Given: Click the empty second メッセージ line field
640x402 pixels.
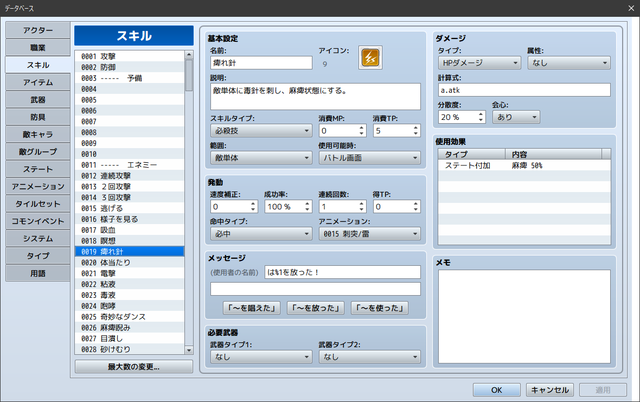Looking at the screenshot, I should 315,289.
